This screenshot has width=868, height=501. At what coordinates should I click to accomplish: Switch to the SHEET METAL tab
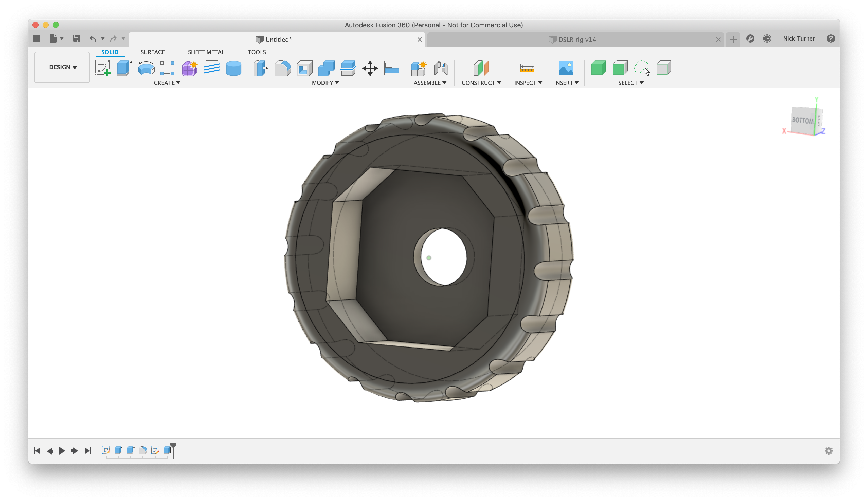[x=206, y=52]
